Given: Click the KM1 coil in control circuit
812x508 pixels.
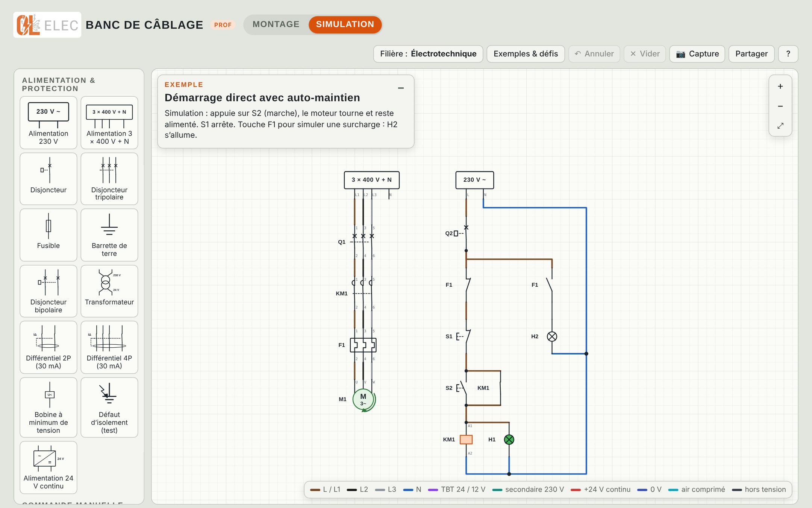Looking at the screenshot, I should pyautogui.click(x=466, y=440).
